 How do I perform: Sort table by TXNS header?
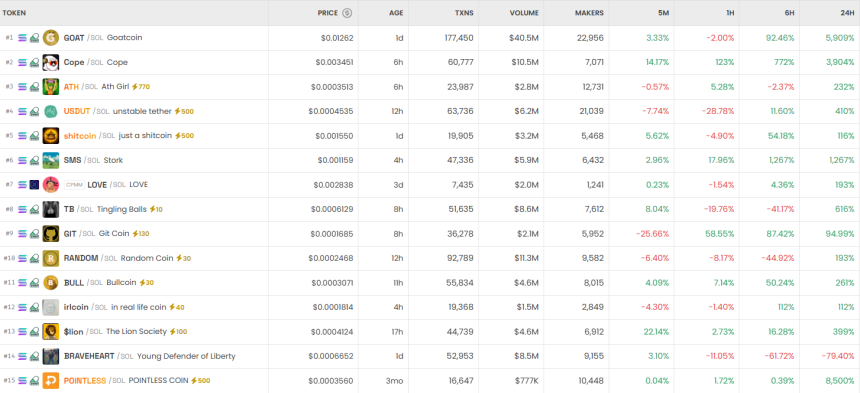[464, 13]
